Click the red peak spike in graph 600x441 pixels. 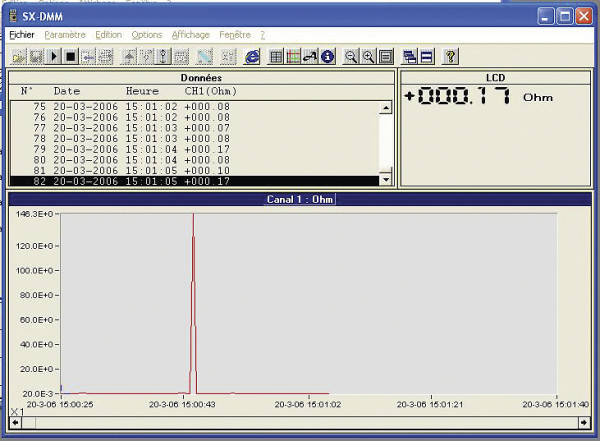click(x=193, y=302)
